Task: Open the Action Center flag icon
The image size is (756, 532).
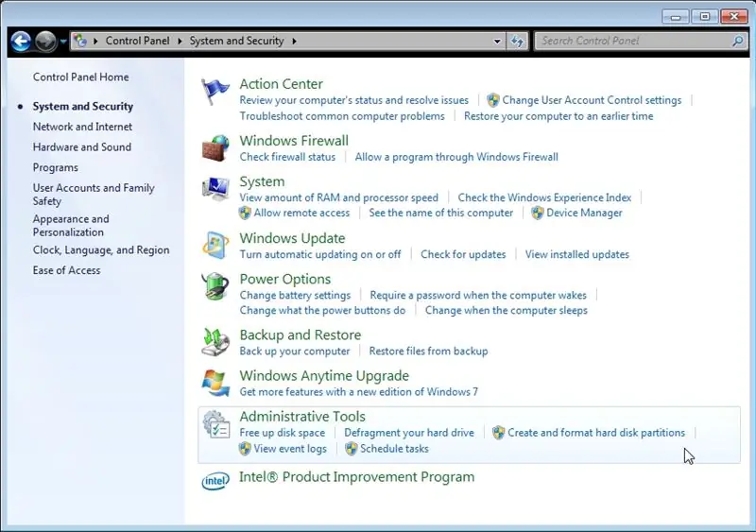Action: point(215,91)
